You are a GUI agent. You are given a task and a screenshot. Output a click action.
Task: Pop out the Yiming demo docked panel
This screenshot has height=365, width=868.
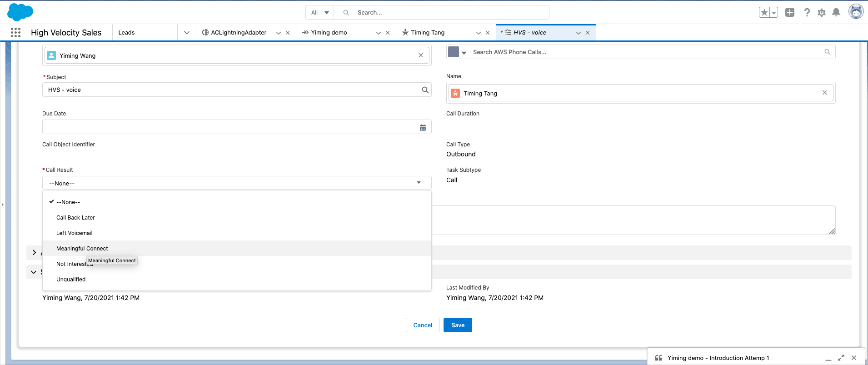(841, 358)
